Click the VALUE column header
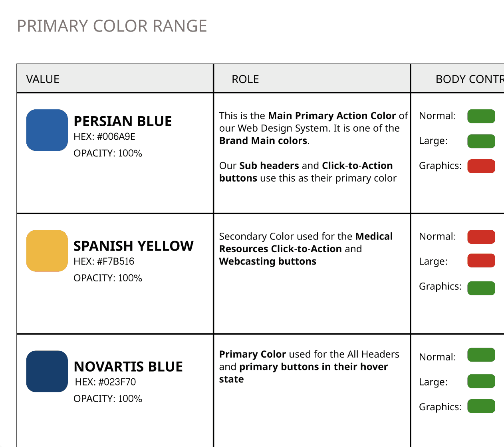This screenshot has height=447, width=504. [43, 79]
